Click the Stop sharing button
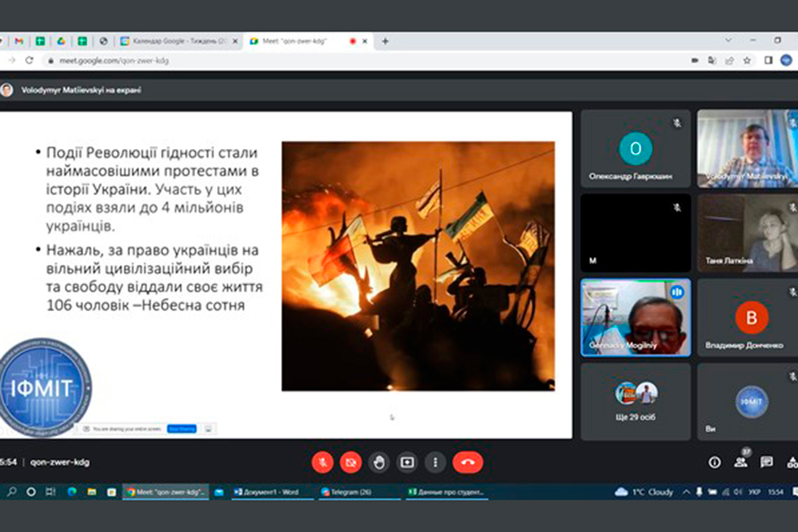Screen dimensions: 798x532 [x=181, y=428]
